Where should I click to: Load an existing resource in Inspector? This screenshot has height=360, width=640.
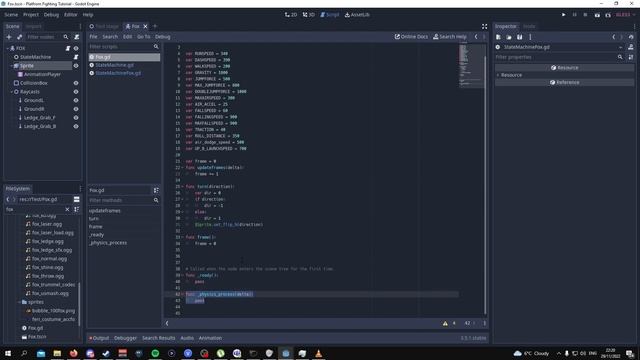[x=509, y=37]
